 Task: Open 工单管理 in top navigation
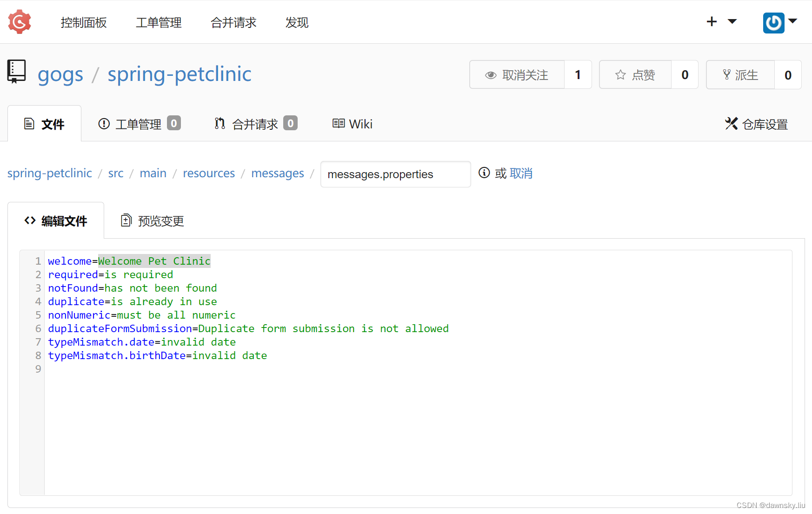[x=159, y=22]
